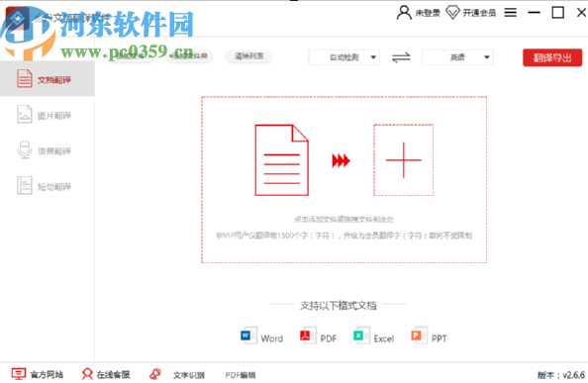Click 添加文件夹 add folder button

tap(189, 56)
